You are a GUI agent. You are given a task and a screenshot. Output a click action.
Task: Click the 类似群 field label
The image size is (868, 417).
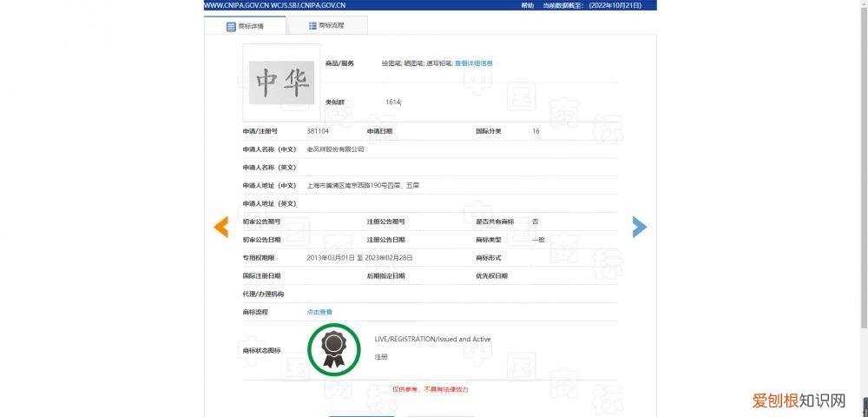(335, 103)
